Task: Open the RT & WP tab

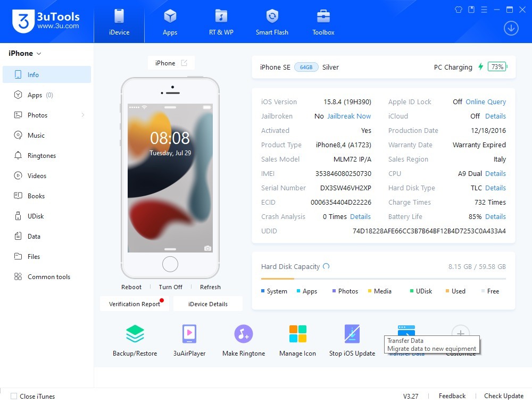Action: coord(221,22)
